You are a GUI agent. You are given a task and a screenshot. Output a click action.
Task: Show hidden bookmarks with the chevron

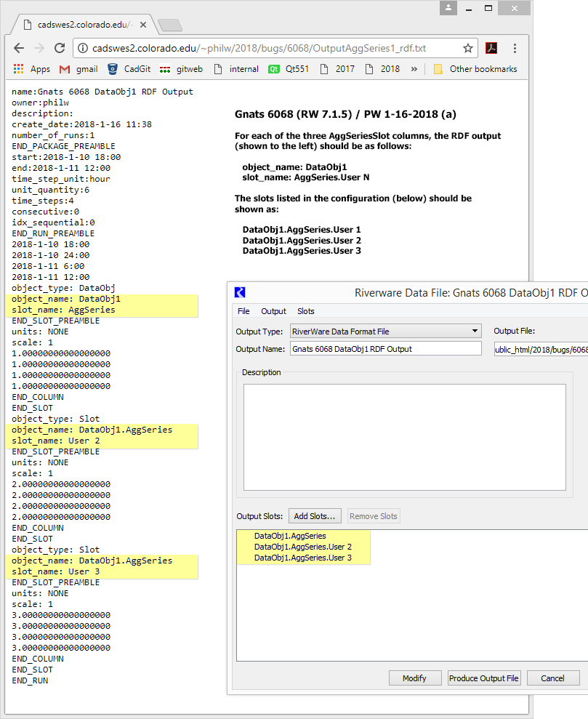click(x=414, y=69)
